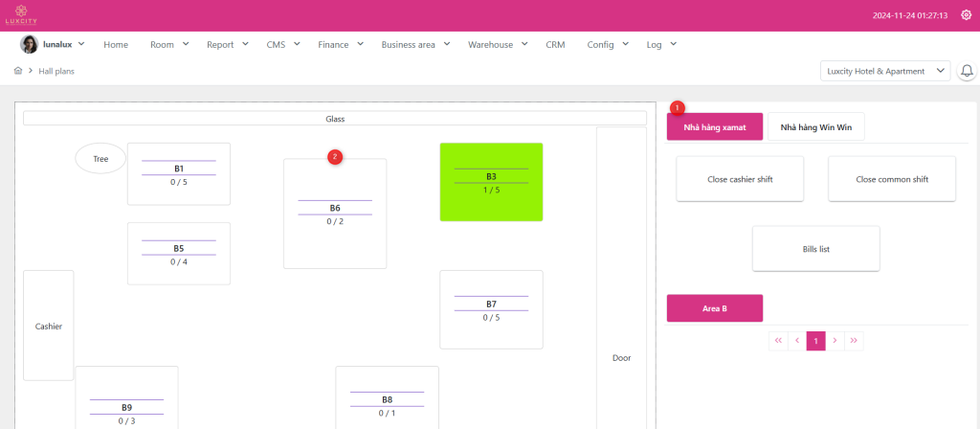Click Close cashier shift button

[740, 179]
